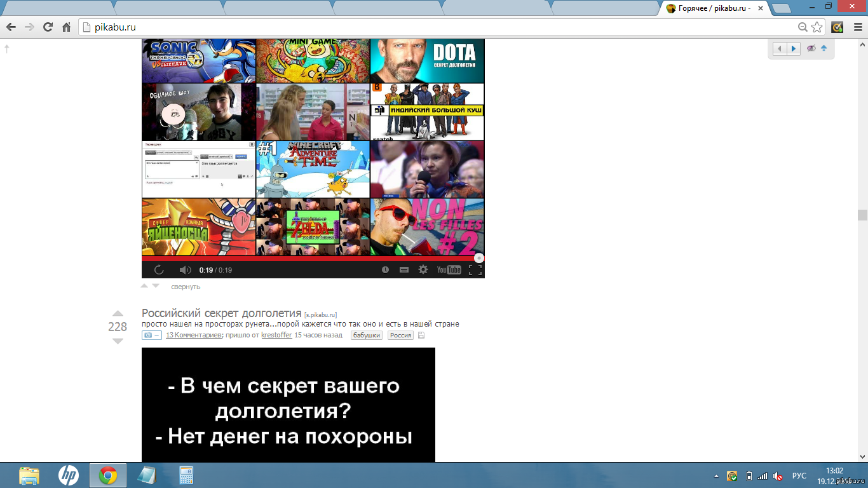Click the YouTube logo in the player
The height and width of the screenshot is (488, 868).
449,270
